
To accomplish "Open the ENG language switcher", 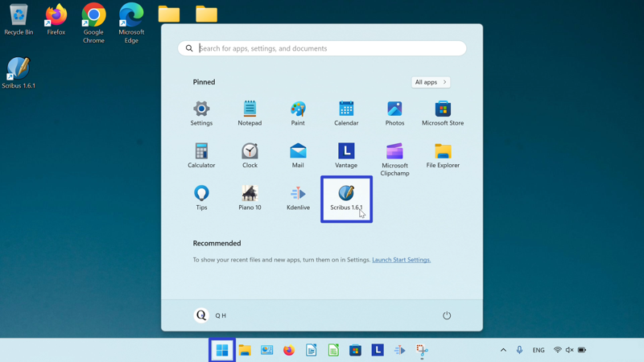I will 539,350.
